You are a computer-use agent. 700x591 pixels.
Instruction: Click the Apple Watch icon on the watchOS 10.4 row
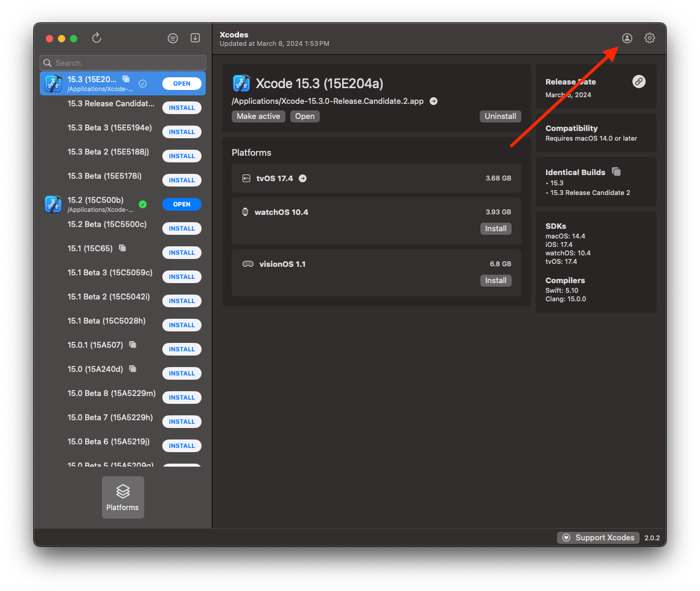pos(245,212)
